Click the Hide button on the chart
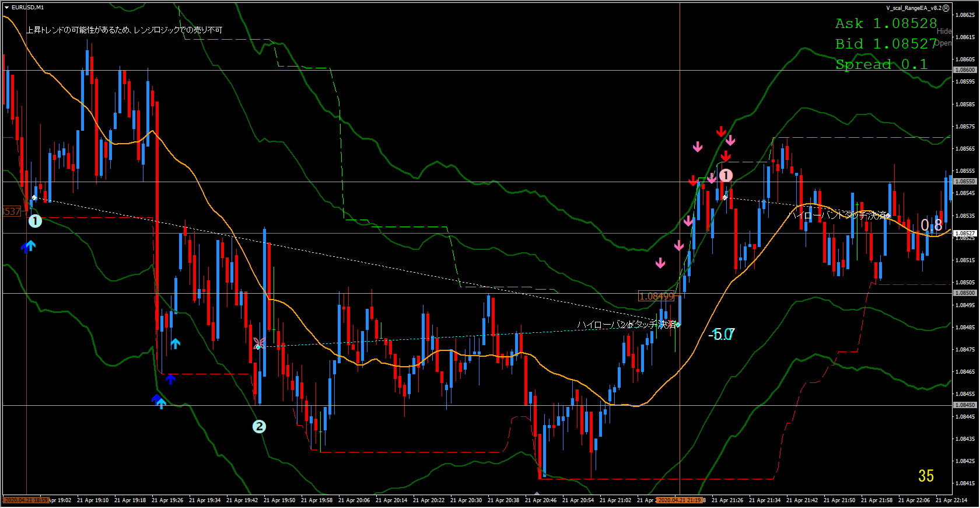Screen dimensions: 980x508 [944, 32]
